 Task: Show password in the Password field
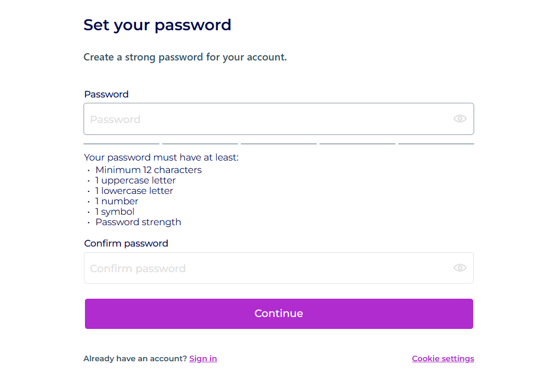click(460, 119)
